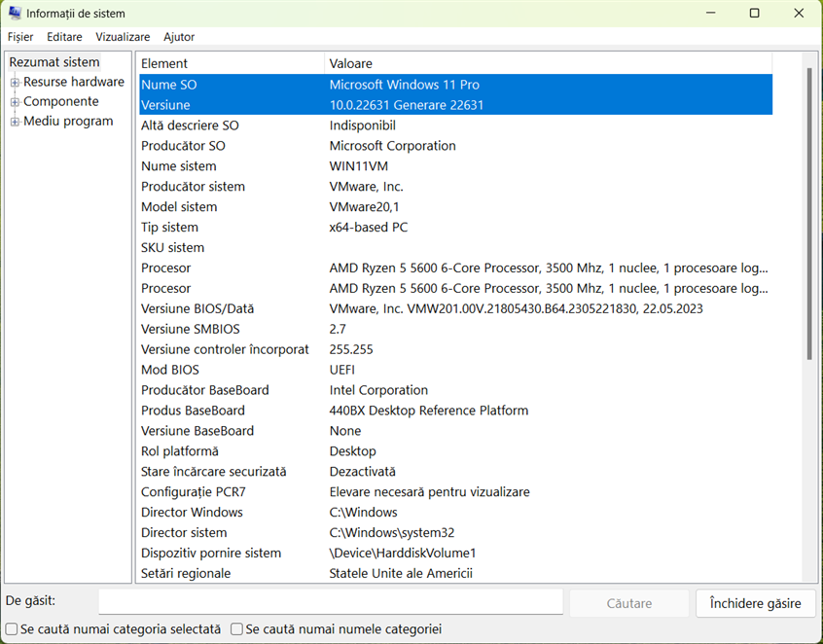
Task: Select the Director Windows row
Action: pos(455,513)
